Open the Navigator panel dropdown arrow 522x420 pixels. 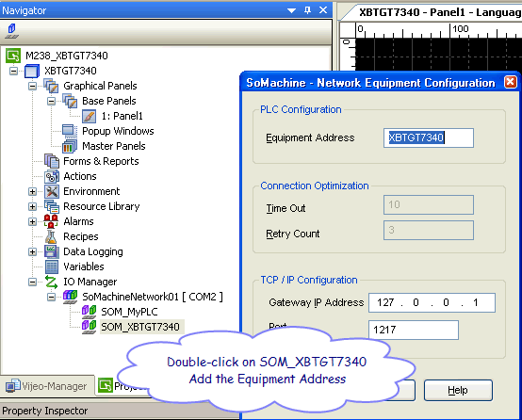point(292,10)
